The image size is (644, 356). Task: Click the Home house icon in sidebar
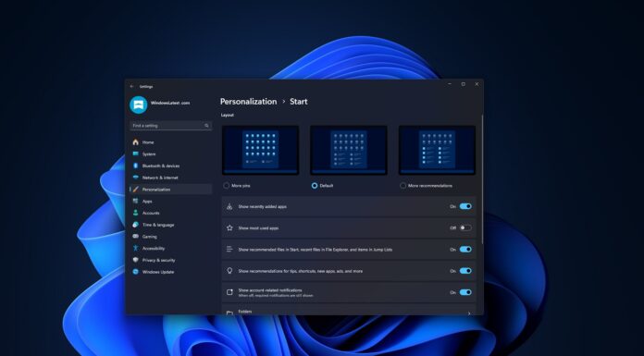(x=135, y=142)
